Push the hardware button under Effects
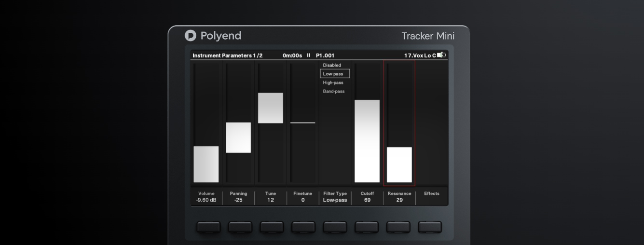The width and height of the screenshot is (644, 245). coord(430,227)
